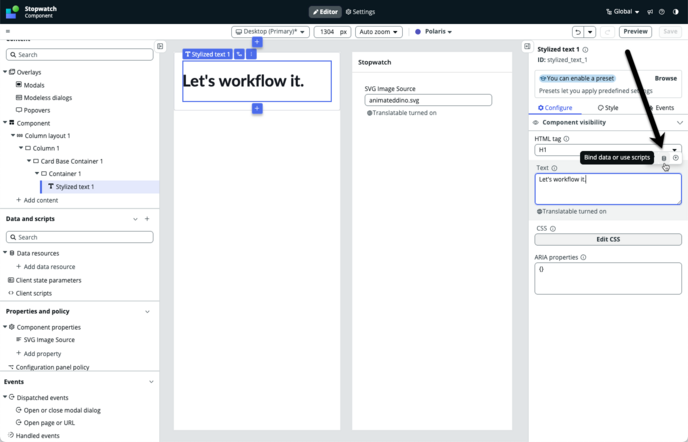Select Modals in the tree
Image resolution: width=688 pixels, height=442 pixels.
click(30, 85)
